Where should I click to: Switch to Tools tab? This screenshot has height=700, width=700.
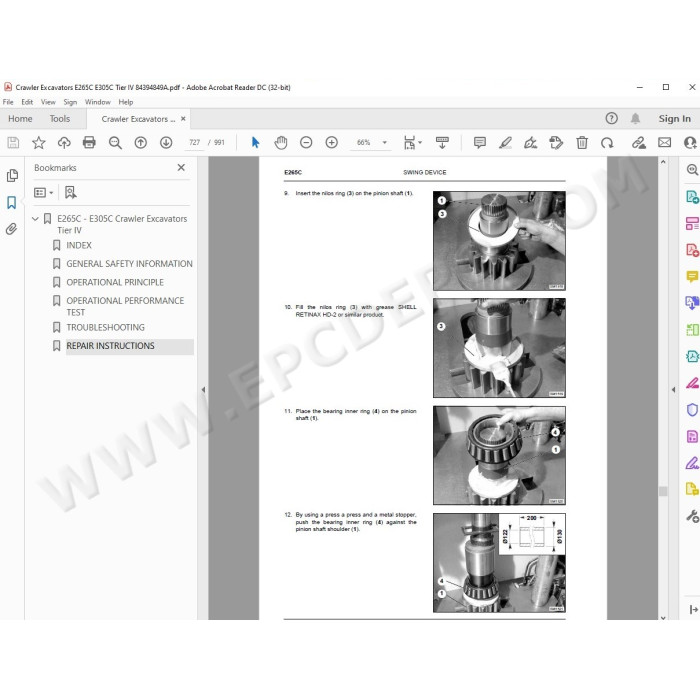pyautogui.click(x=60, y=119)
